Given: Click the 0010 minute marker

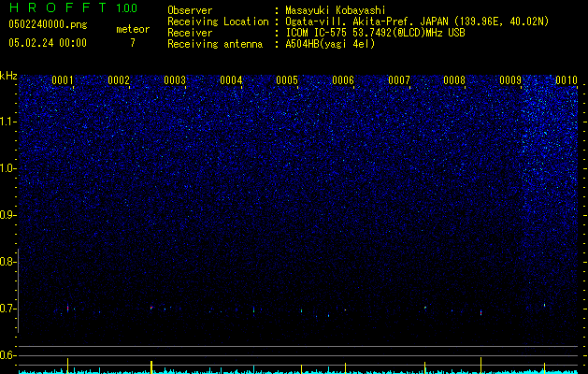Looking at the screenshot, I should [x=566, y=80].
